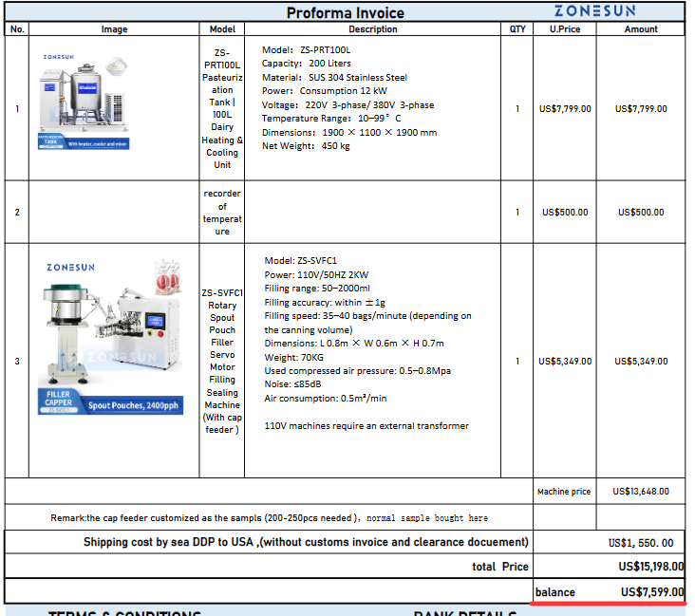The width and height of the screenshot is (695, 616).
Task: Click 'Used compressed air pressure: 0.5–0.8Mpa' line
Action: point(358,370)
